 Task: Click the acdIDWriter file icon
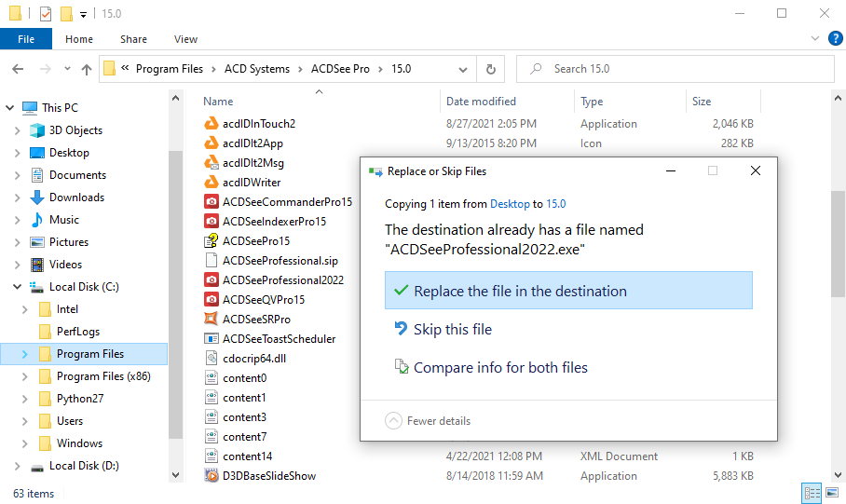[x=211, y=182]
